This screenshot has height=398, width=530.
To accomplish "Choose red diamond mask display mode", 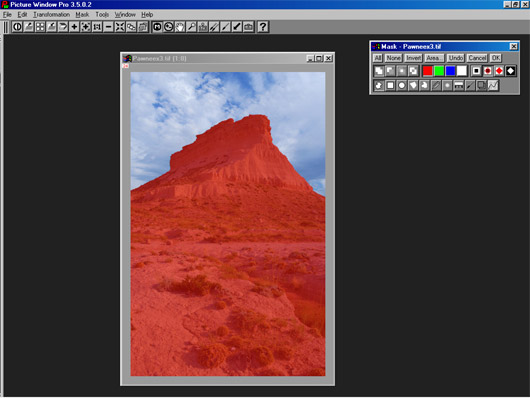I will [499, 71].
